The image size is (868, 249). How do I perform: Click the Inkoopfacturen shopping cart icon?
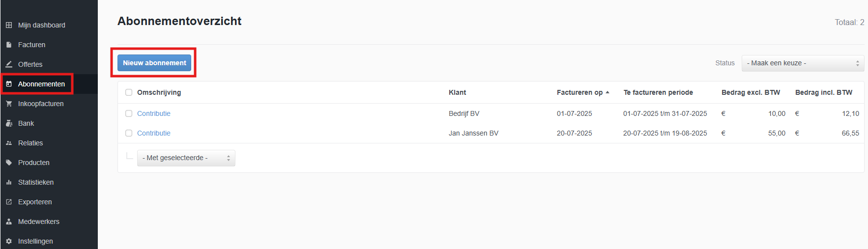9,104
